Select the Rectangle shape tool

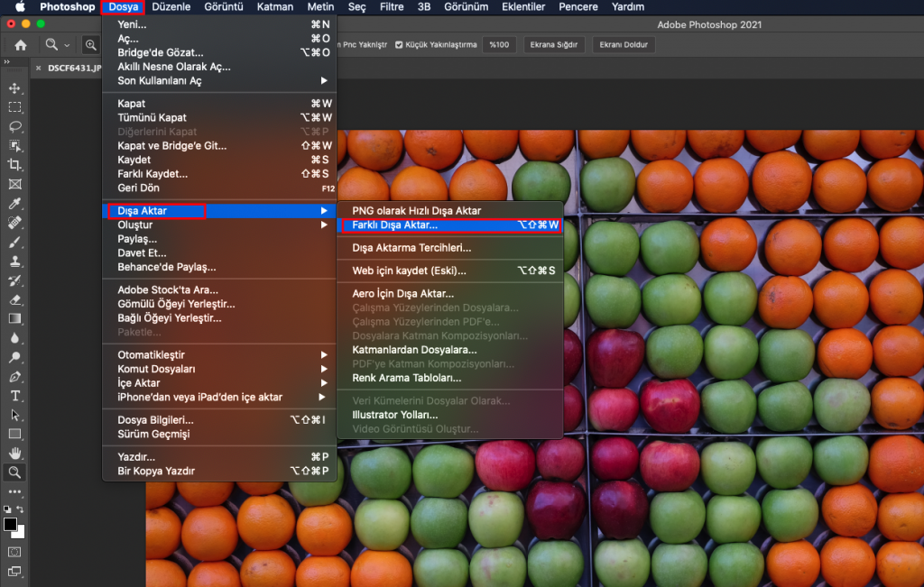(x=14, y=434)
